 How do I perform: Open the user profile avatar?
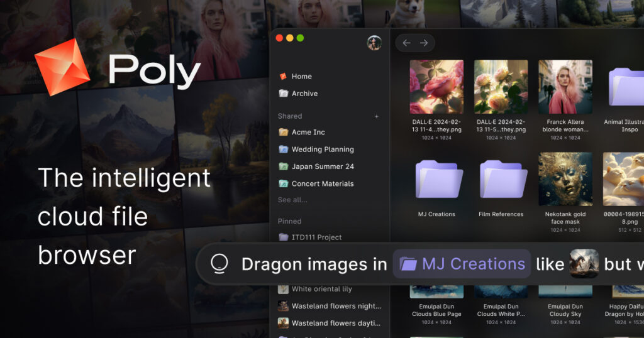pos(374,43)
